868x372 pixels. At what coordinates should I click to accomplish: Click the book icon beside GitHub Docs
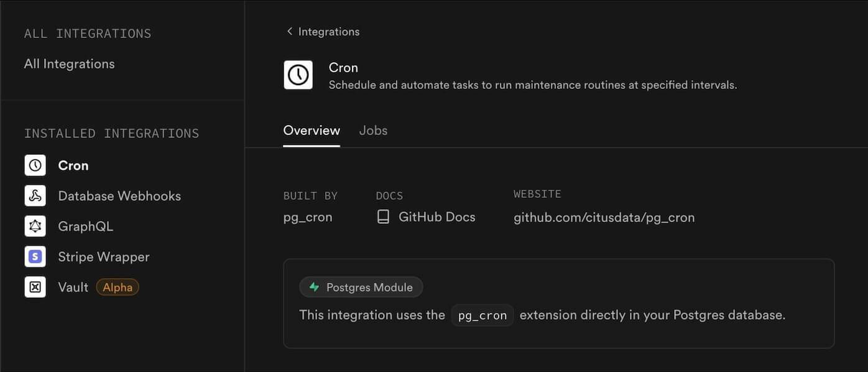[x=382, y=216]
